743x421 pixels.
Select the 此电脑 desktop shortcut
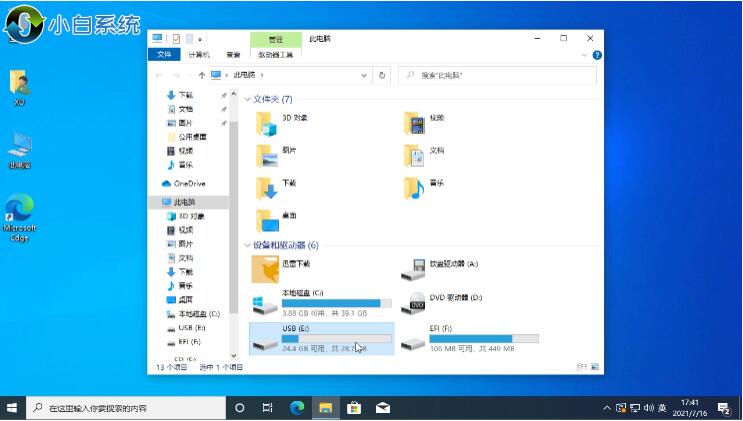pos(20,151)
